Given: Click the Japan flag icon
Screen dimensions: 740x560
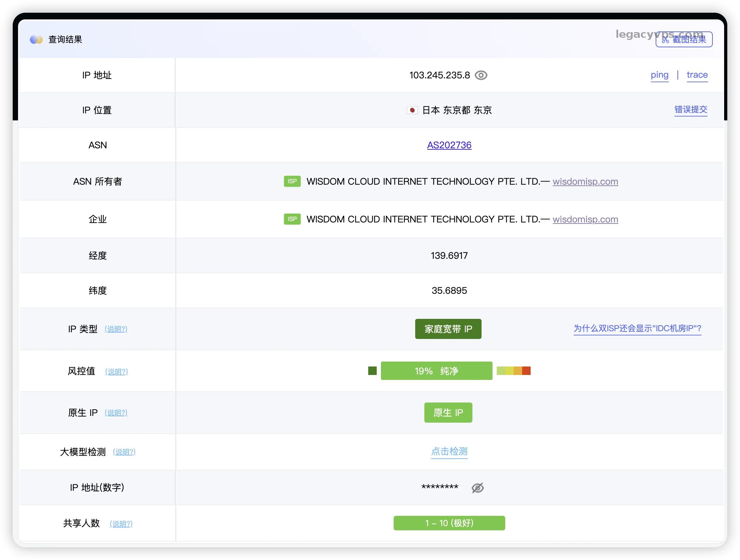Looking at the screenshot, I should 412,110.
